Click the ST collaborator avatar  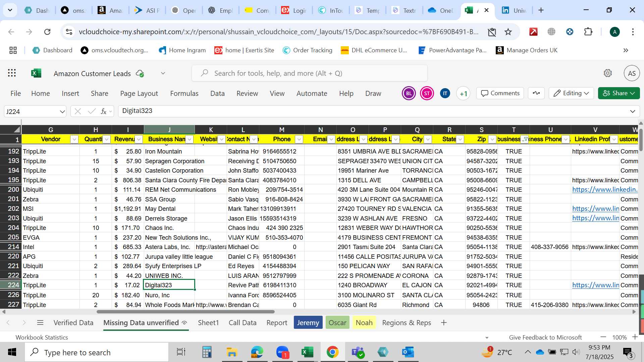pos(427,94)
